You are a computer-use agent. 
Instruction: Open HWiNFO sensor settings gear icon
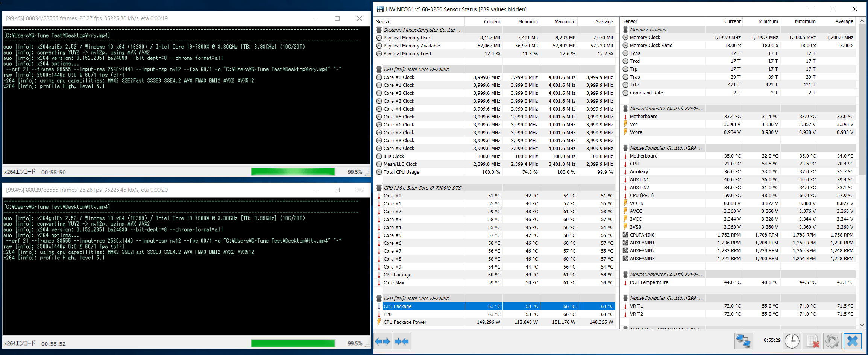pos(832,341)
